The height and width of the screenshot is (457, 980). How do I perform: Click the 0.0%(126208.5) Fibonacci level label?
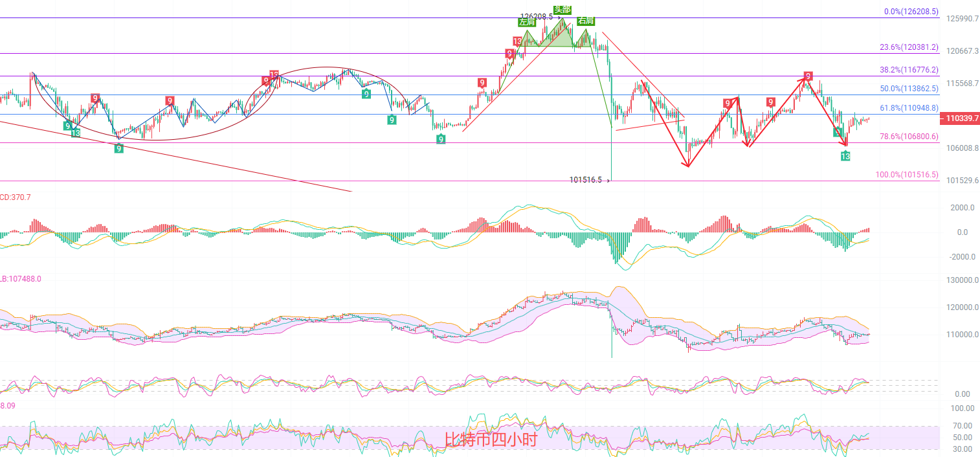pyautogui.click(x=911, y=12)
